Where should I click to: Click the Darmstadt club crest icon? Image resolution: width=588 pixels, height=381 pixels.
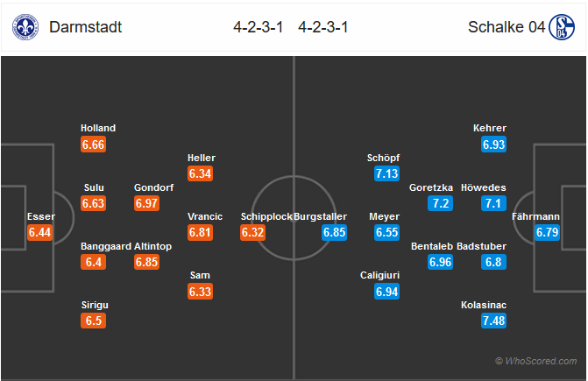(25, 27)
